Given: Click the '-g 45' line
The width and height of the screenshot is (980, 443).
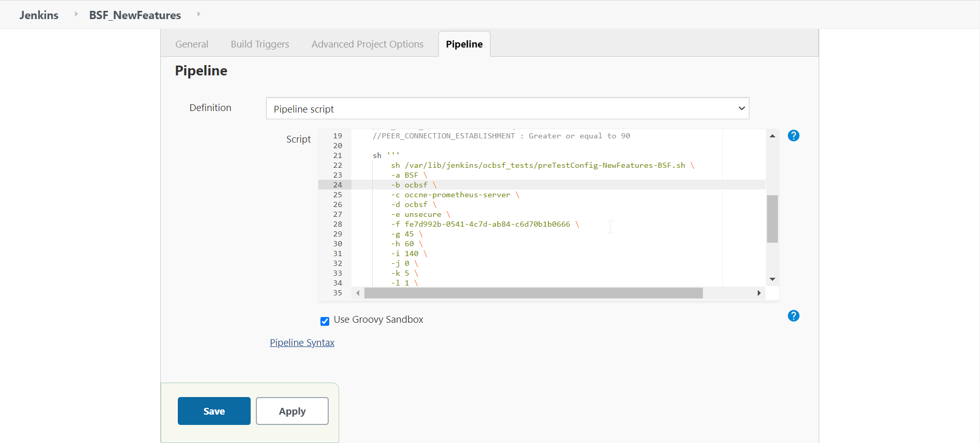Looking at the screenshot, I should tap(407, 234).
